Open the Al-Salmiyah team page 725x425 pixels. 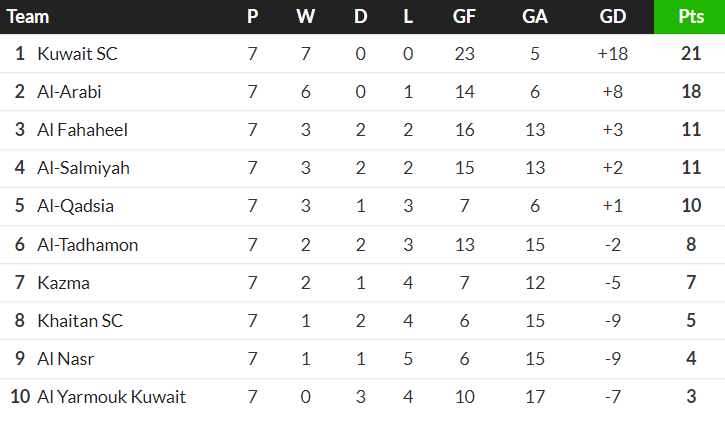83,168
